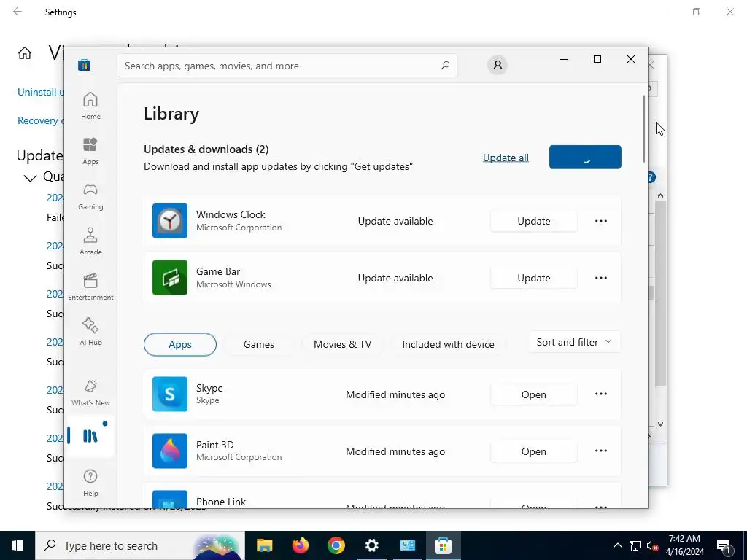Open What's New in sidebar
747x560 pixels.
tap(90, 393)
